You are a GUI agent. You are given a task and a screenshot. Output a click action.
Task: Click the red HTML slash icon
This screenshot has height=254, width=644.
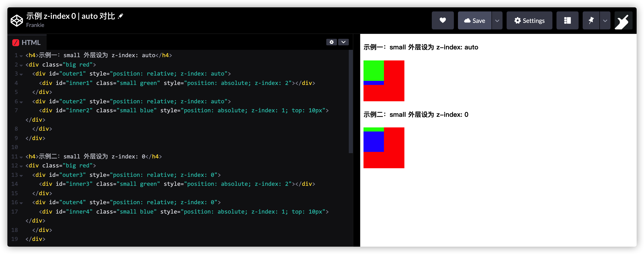point(16,43)
